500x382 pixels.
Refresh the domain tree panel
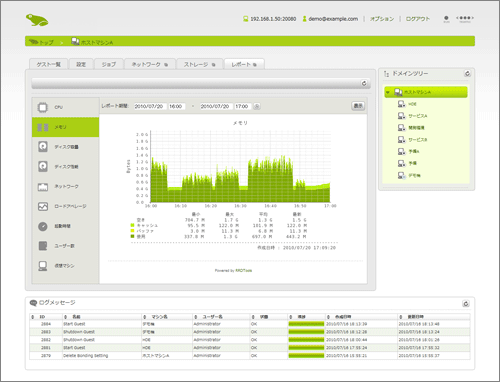[x=467, y=74]
